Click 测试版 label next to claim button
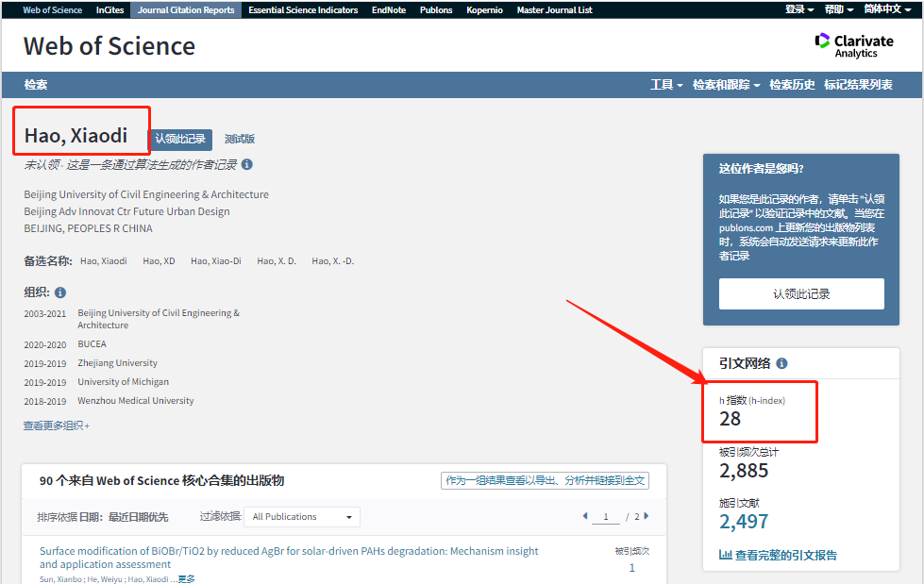The width and height of the screenshot is (924, 584). pos(239,139)
